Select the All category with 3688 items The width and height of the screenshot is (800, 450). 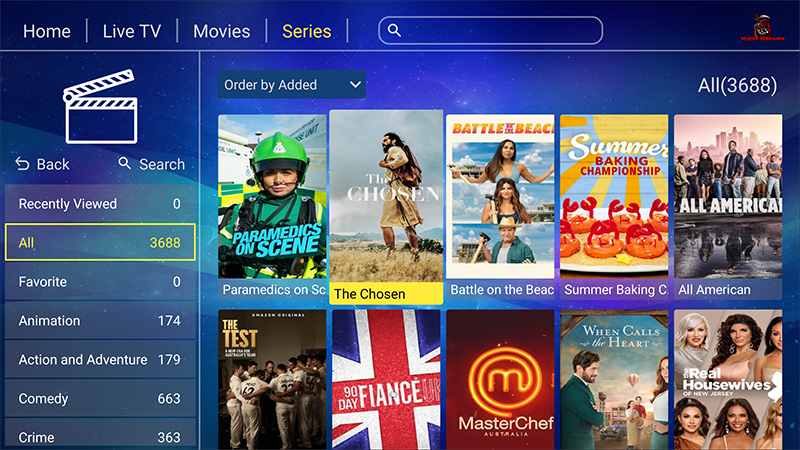point(100,242)
